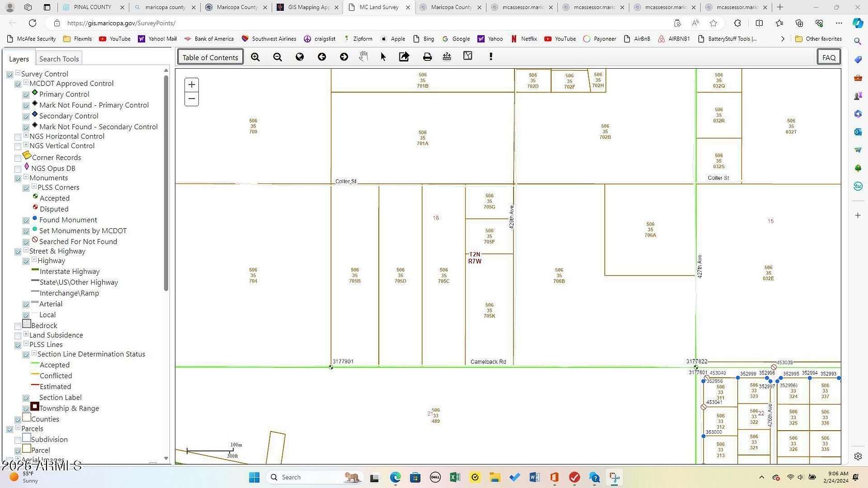Open the overview map icon
The image size is (868, 488).
click(x=467, y=57)
